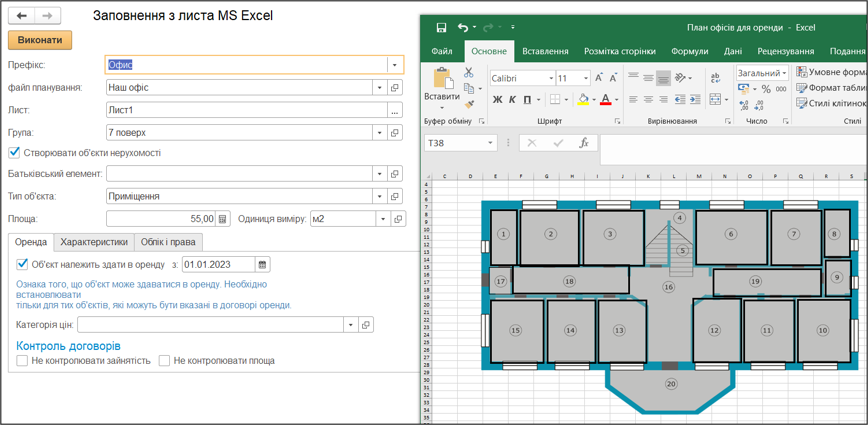Open Excel Файл tab
Viewport: 868px width, 425px height.
pos(442,51)
